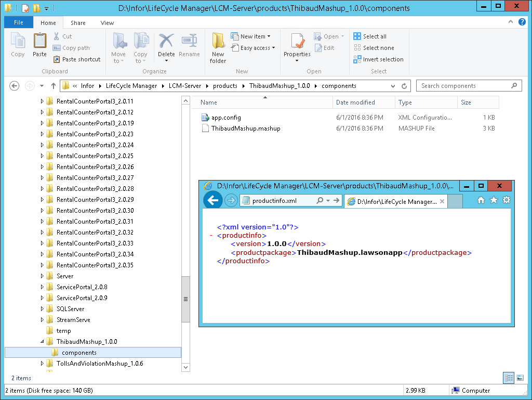Expand the Server folder in tree
The image size is (532, 400).
pos(42,276)
